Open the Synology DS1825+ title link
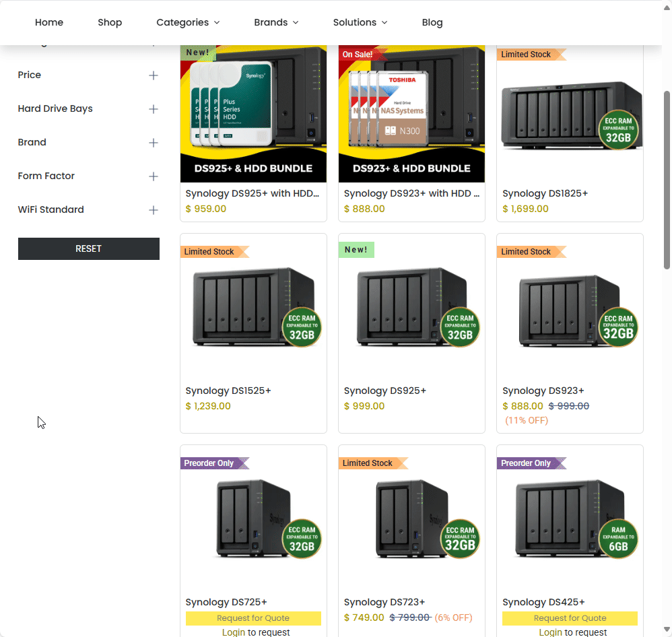 click(545, 193)
